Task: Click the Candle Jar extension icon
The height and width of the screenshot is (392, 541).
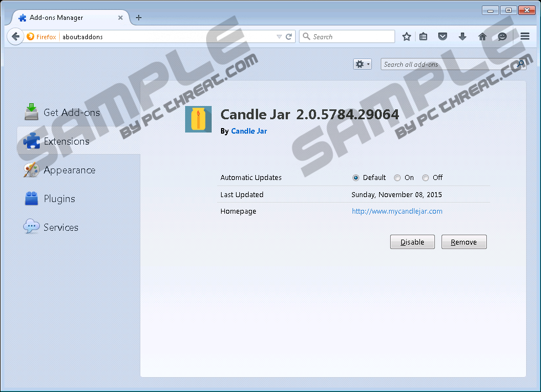Action: 198,119
